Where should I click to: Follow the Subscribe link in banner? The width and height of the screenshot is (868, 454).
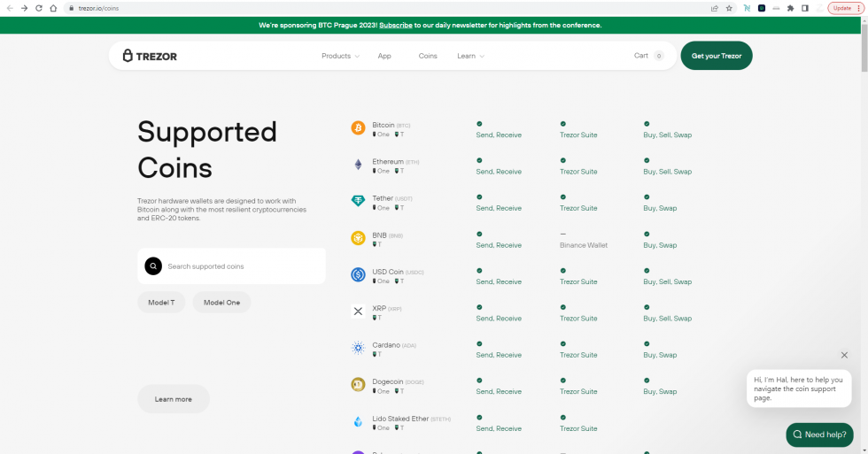click(x=396, y=26)
